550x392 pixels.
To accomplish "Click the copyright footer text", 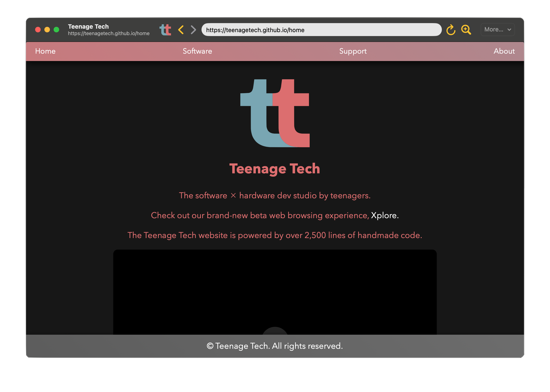I will click(x=275, y=346).
